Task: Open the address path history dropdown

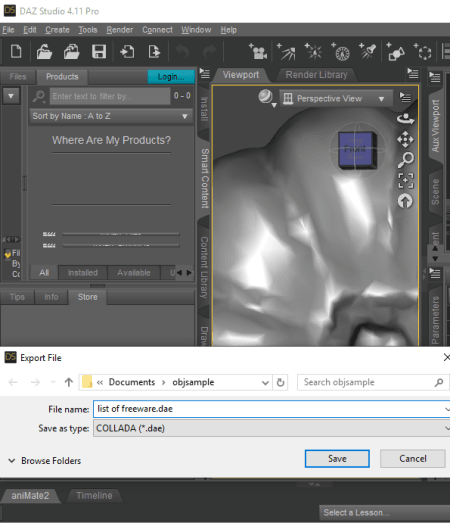Action: pos(265,383)
